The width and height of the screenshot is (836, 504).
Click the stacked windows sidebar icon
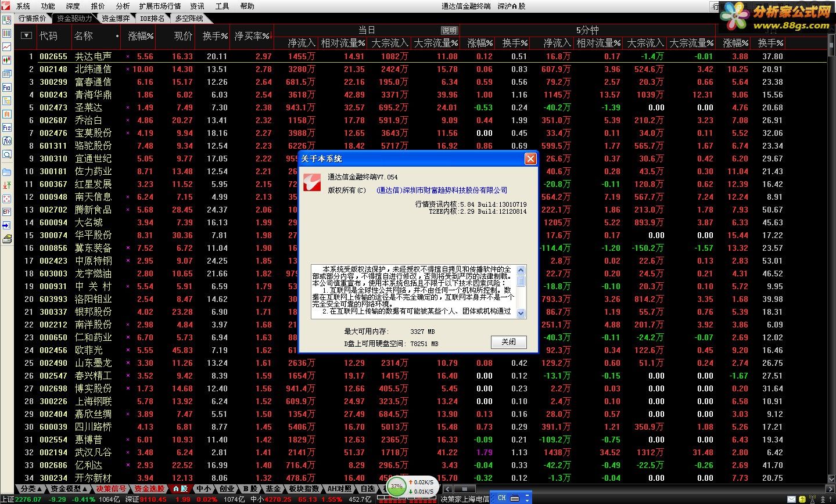(x=7, y=74)
